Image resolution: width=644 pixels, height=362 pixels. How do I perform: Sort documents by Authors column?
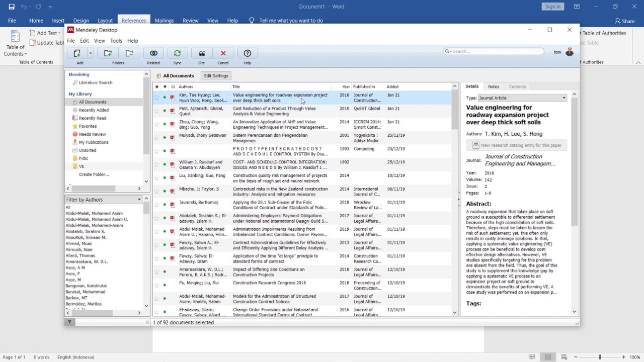(204, 86)
